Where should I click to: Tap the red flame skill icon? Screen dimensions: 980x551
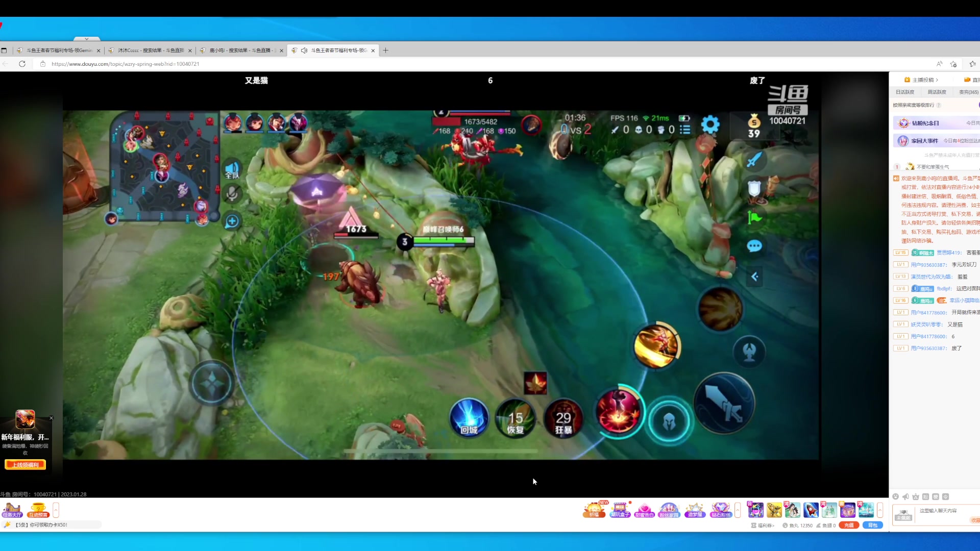(x=618, y=411)
